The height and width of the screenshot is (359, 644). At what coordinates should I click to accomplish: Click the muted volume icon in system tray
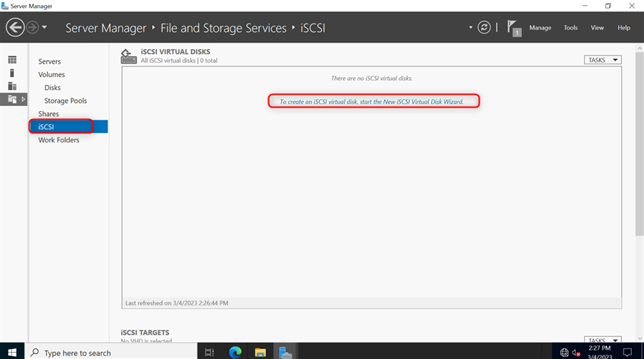[x=577, y=352]
